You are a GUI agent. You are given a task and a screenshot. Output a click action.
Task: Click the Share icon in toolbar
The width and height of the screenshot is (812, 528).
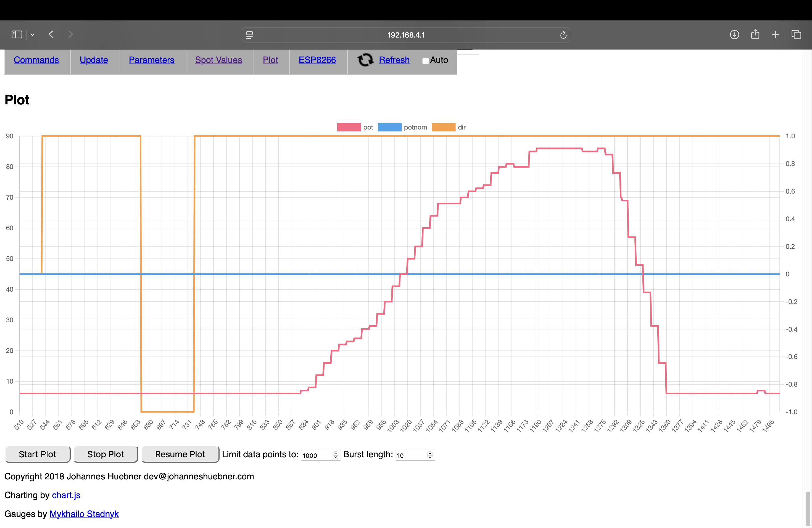(x=755, y=35)
